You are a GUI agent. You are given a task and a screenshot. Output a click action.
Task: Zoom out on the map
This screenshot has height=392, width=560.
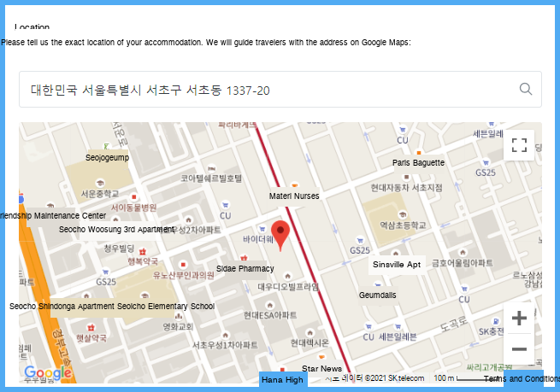tap(519, 348)
